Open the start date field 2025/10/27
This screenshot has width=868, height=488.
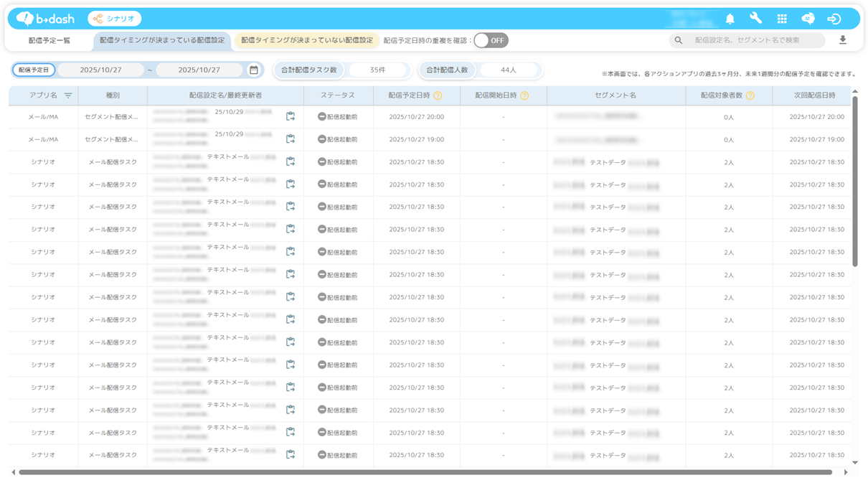click(100, 70)
